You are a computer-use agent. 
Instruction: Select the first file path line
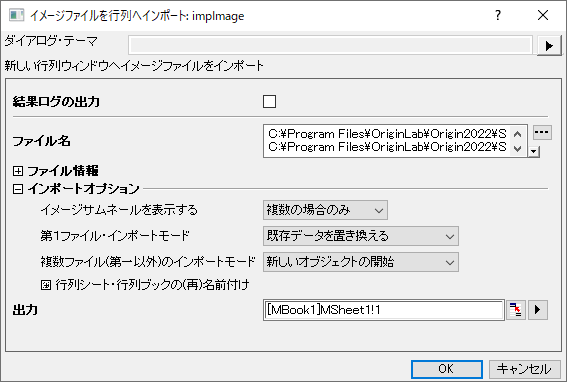click(x=387, y=134)
